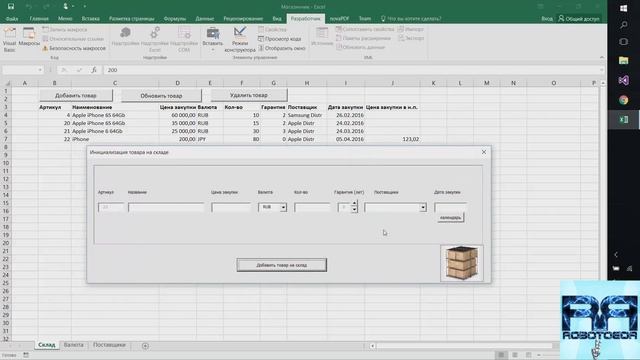The height and width of the screenshot is (360, 640).
Task: Switch to the Вставка ribbon tab
Action: [x=91, y=19]
